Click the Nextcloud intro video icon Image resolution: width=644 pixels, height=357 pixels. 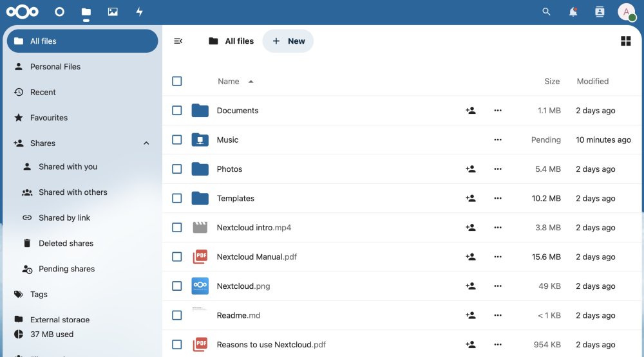click(200, 227)
